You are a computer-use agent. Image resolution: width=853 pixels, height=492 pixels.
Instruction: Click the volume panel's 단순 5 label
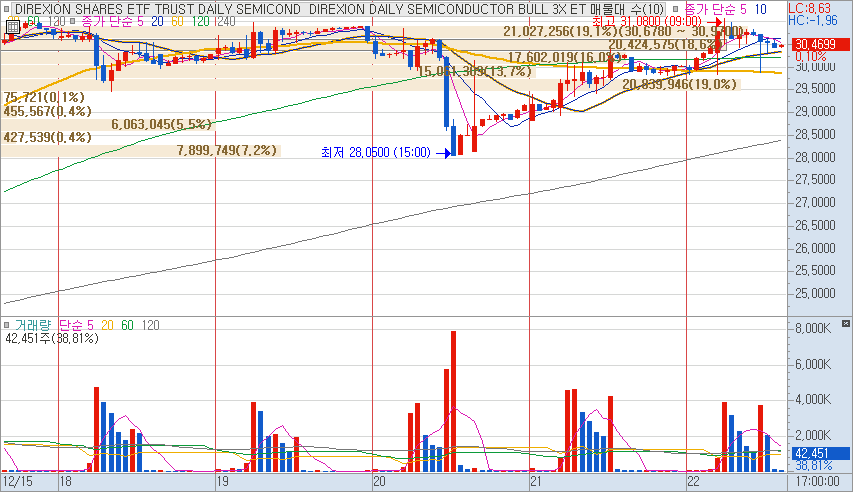pyautogui.click(x=76, y=325)
